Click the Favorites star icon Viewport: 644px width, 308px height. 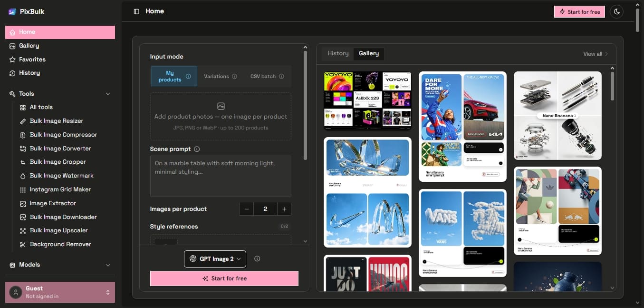pyautogui.click(x=12, y=60)
